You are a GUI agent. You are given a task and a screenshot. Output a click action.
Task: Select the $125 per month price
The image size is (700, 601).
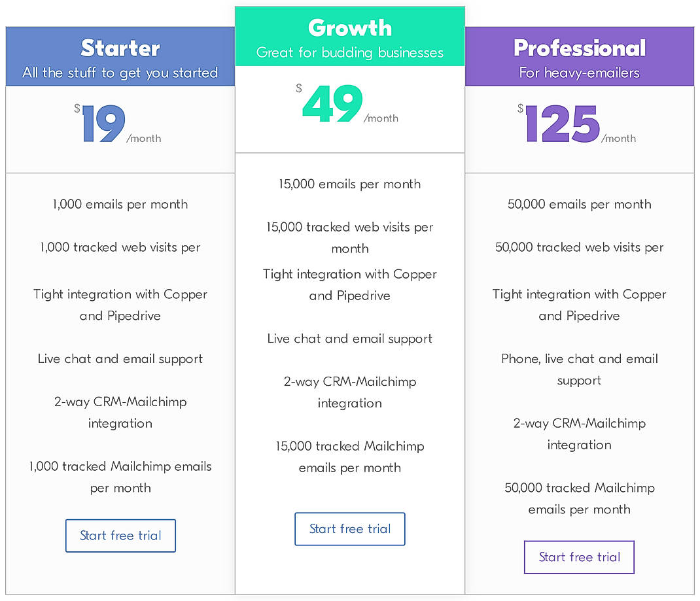pyautogui.click(x=563, y=124)
